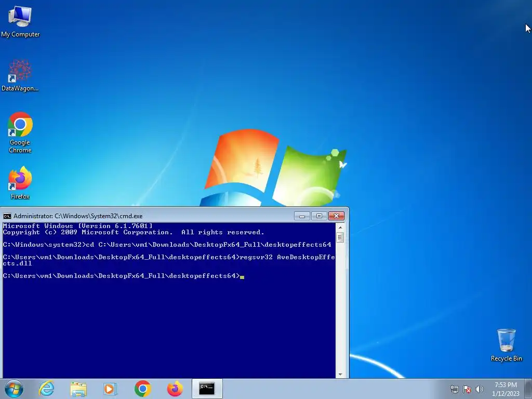Viewport: 532px width, 399px height.
Task: Click the "regsvr32 AveDesktopEffe" command text
Action: coord(287,257)
